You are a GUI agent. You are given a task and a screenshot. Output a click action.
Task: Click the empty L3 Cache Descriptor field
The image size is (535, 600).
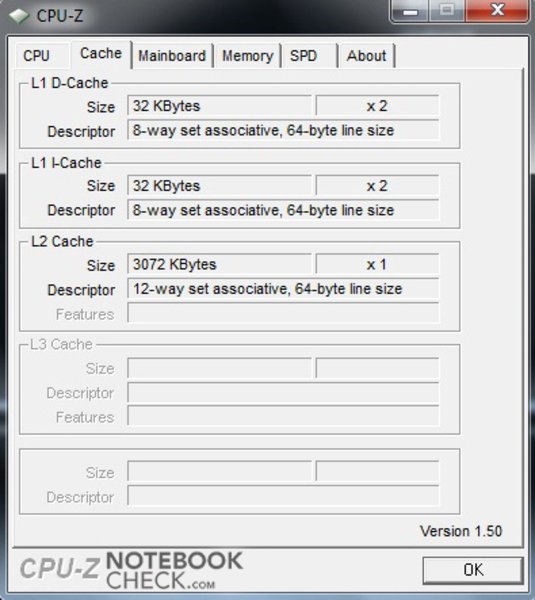coord(283,393)
